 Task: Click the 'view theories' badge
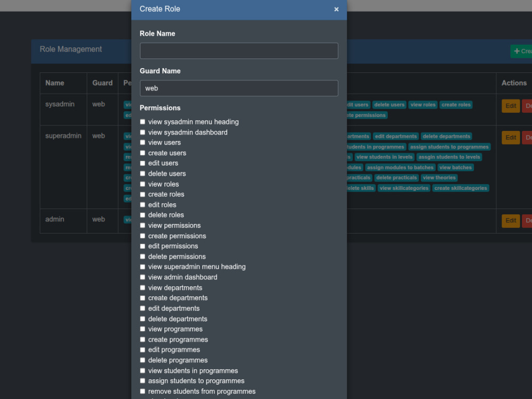tap(439, 178)
